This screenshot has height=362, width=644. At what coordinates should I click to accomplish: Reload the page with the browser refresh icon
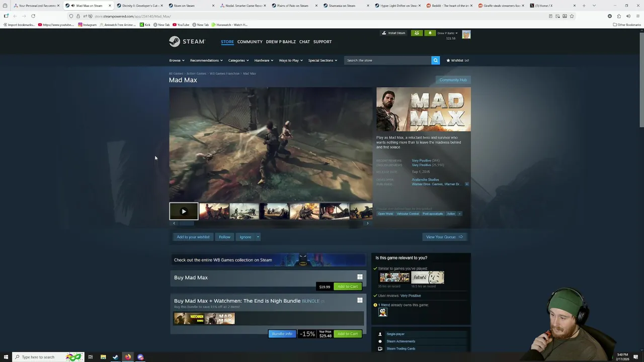pyautogui.click(x=33, y=16)
